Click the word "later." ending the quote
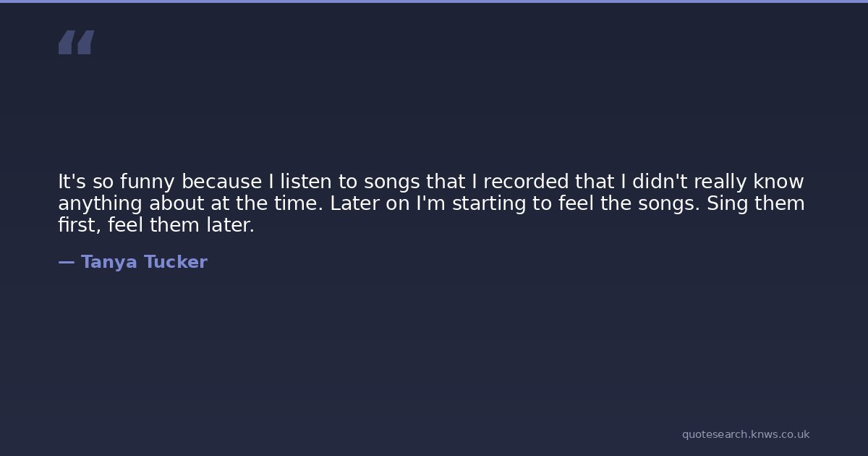This screenshot has width=868, height=456. point(231,225)
